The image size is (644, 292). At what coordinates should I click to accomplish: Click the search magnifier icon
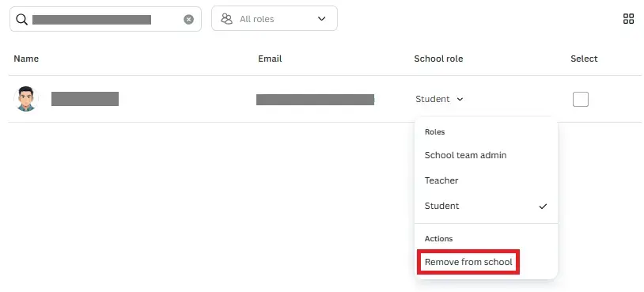click(21, 19)
